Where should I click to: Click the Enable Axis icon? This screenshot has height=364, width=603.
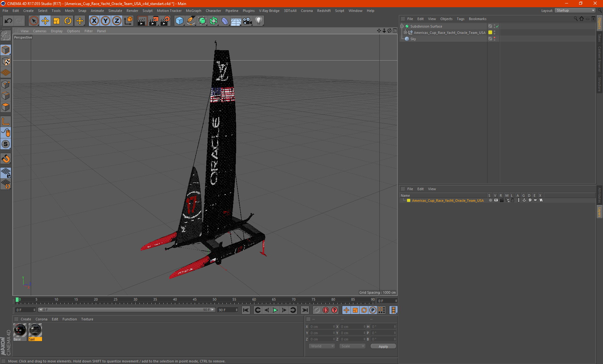click(x=6, y=121)
